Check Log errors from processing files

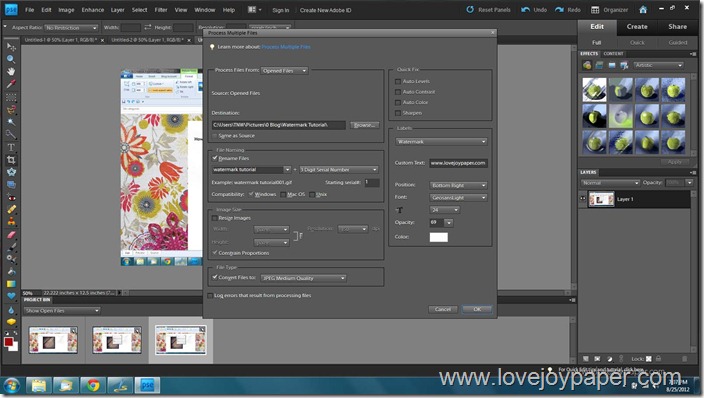coord(210,296)
